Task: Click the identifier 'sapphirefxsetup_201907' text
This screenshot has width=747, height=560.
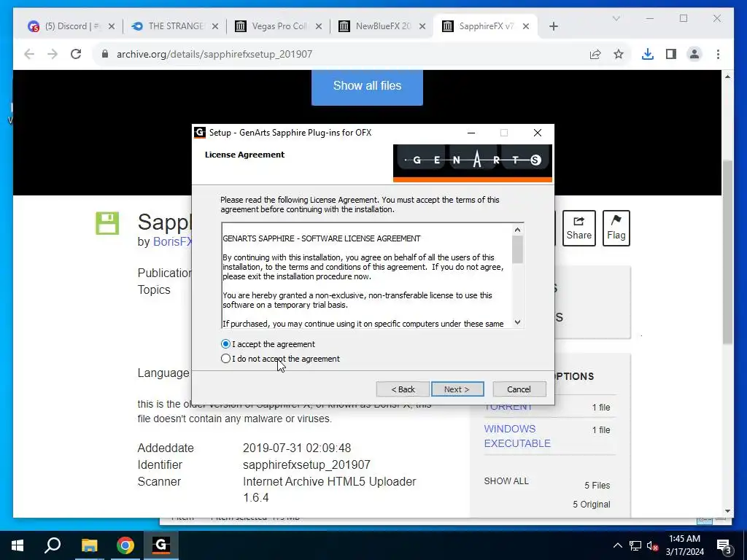Action: [x=306, y=464]
